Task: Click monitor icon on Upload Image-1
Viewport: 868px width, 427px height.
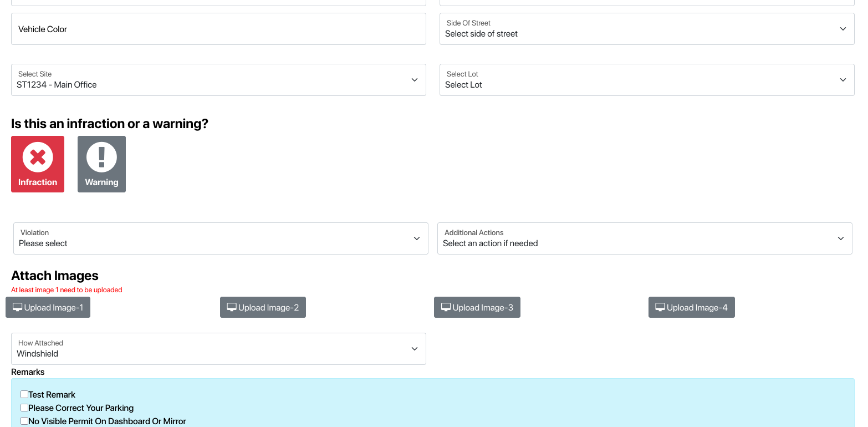Action: click(18, 307)
